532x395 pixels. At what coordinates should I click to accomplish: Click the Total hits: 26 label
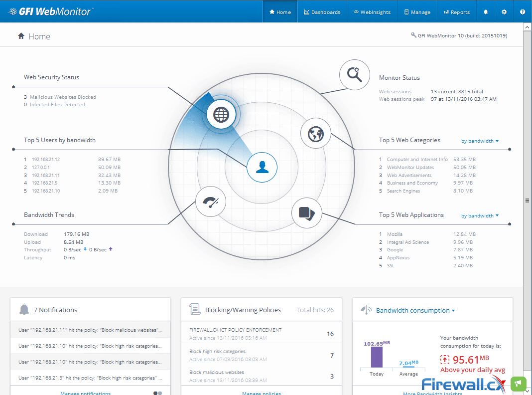tap(315, 310)
